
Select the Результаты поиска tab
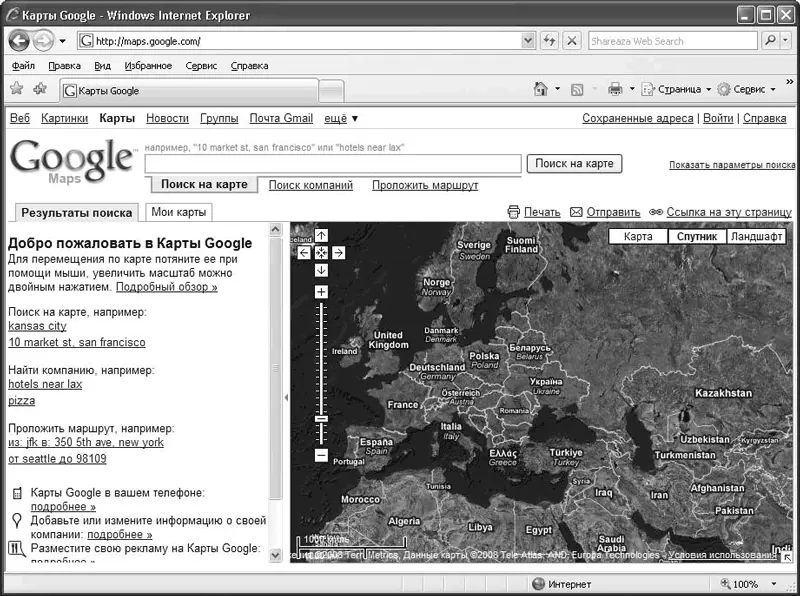[x=77, y=213]
